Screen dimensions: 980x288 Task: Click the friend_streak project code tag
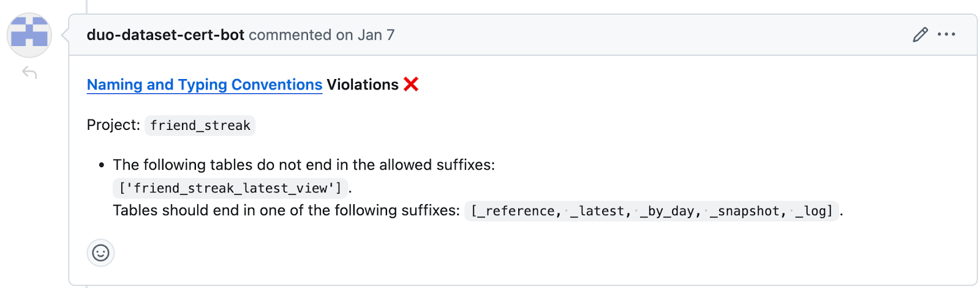click(200, 126)
